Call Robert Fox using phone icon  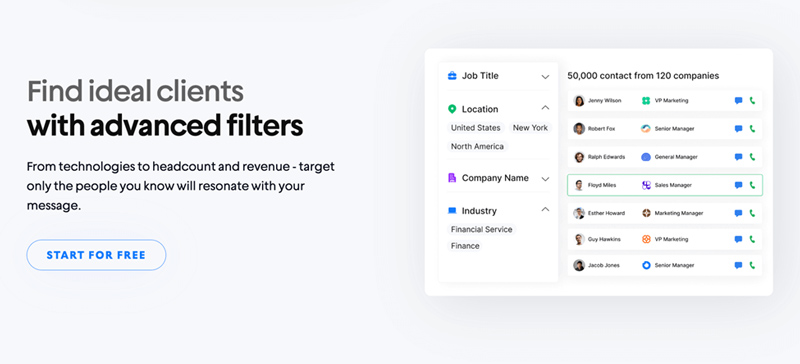[752, 129]
